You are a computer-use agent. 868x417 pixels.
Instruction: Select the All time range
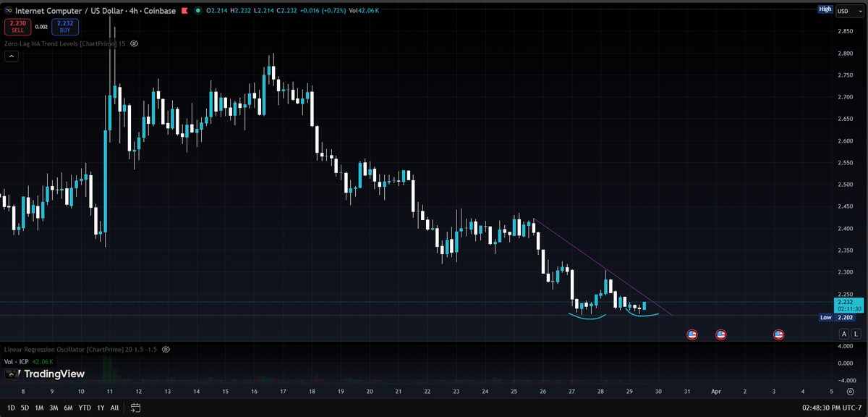click(x=114, y=408)
